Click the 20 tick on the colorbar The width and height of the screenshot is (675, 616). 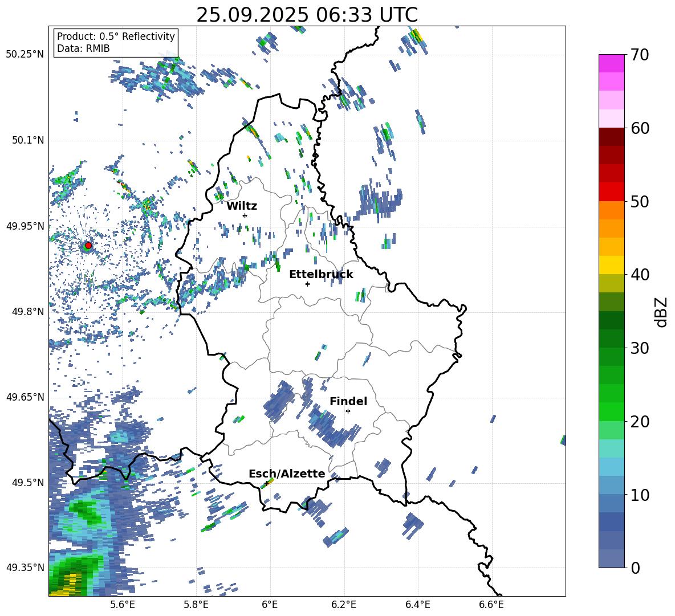[x=640, y=421]
